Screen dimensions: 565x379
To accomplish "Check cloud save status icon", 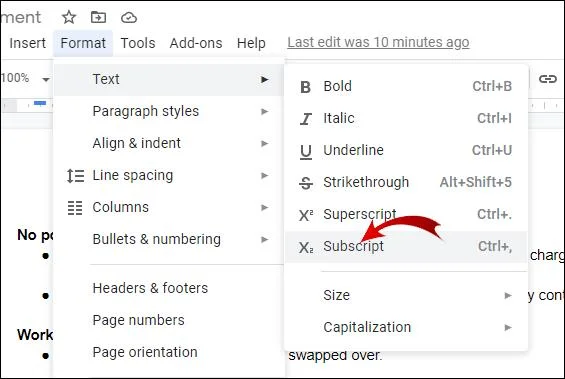I will tap(129, 17).
